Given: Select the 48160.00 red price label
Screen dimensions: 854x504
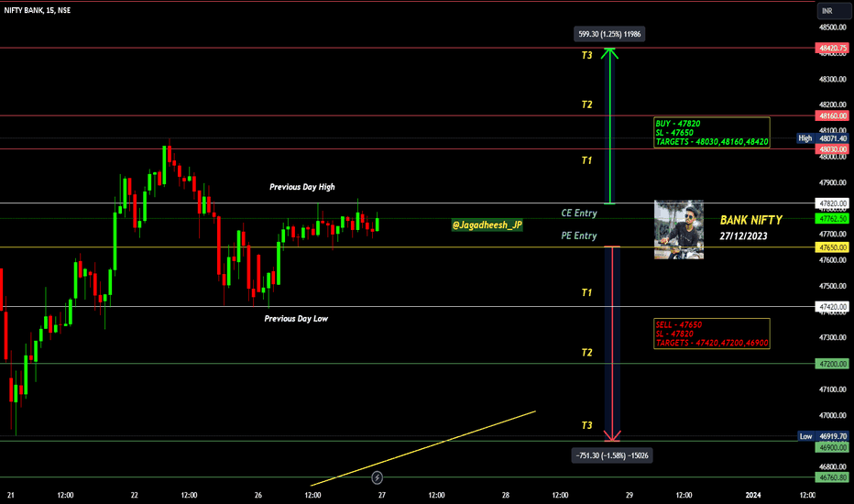Looking at the screenshot, I should tap(832, 115).
